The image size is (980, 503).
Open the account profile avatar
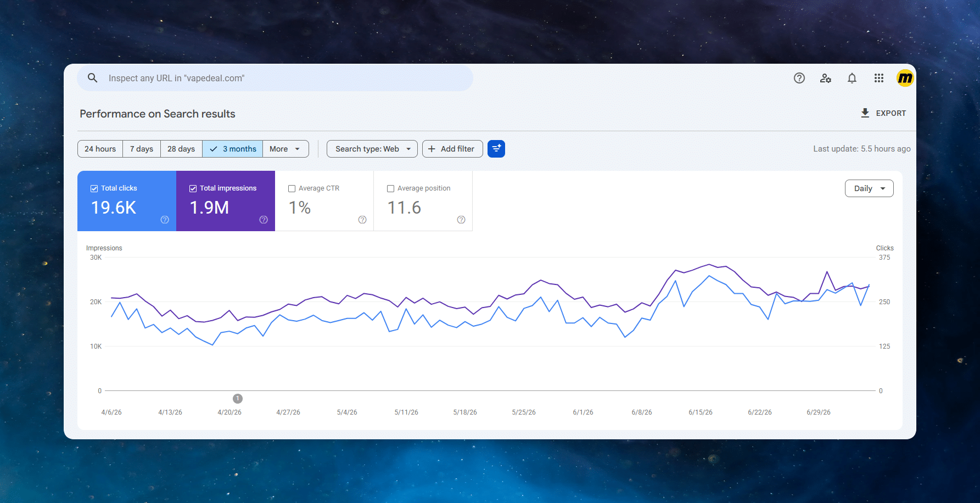coord(905,78)
